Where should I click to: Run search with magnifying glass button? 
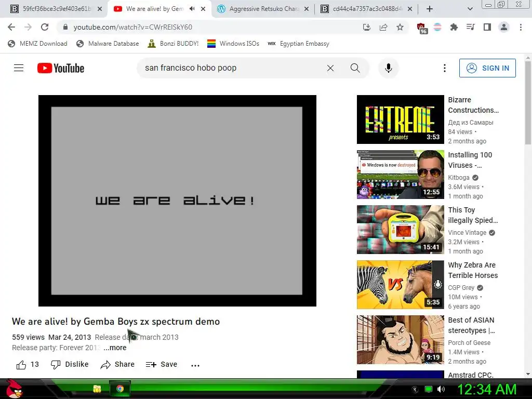point(355,68)
